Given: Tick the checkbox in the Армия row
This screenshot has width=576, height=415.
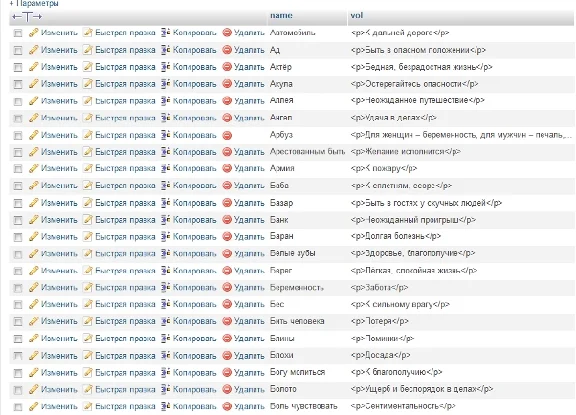Looking at the screenshot, I should pos(18,169).
